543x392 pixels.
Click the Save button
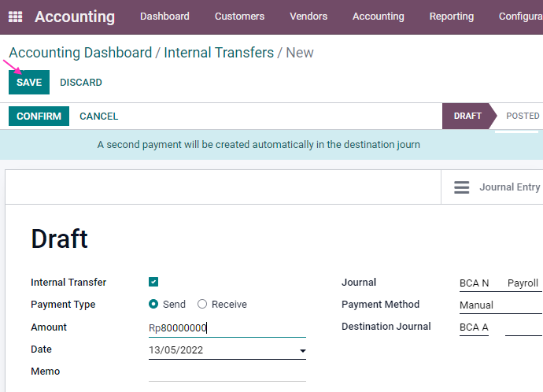[x=29, y=83]
